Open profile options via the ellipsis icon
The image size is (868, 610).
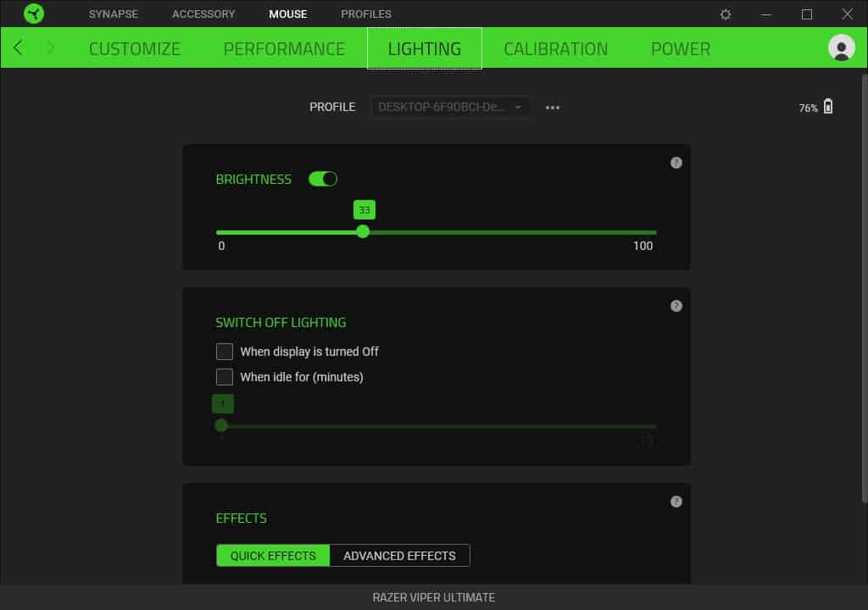552,107
